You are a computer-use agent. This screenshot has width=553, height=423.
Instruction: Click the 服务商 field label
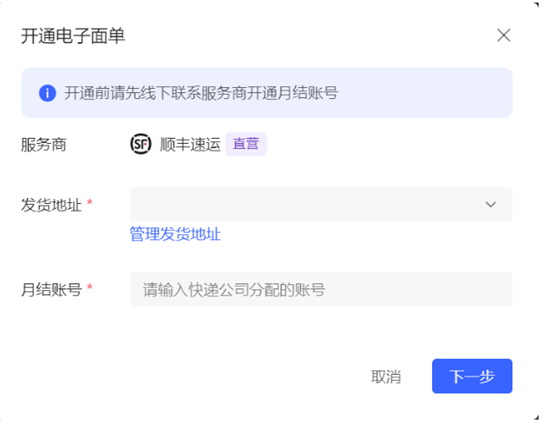(x=44, y=145)
